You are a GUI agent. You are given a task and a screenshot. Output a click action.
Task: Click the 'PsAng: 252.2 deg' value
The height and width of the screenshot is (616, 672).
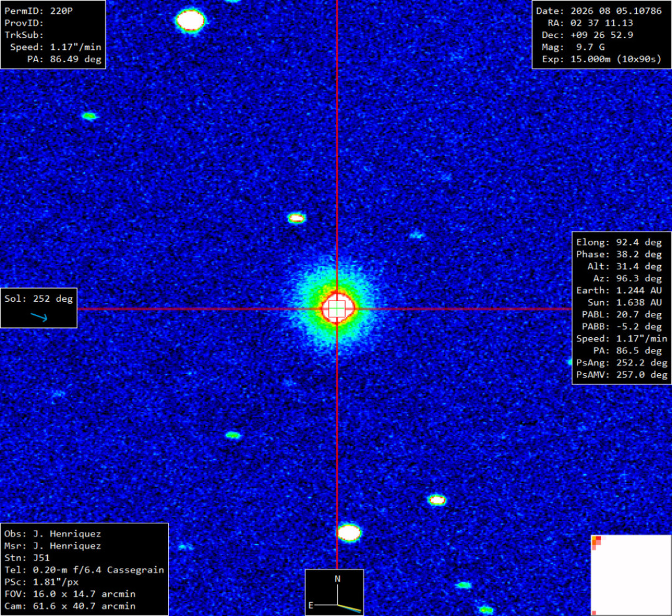coord(622,363)
